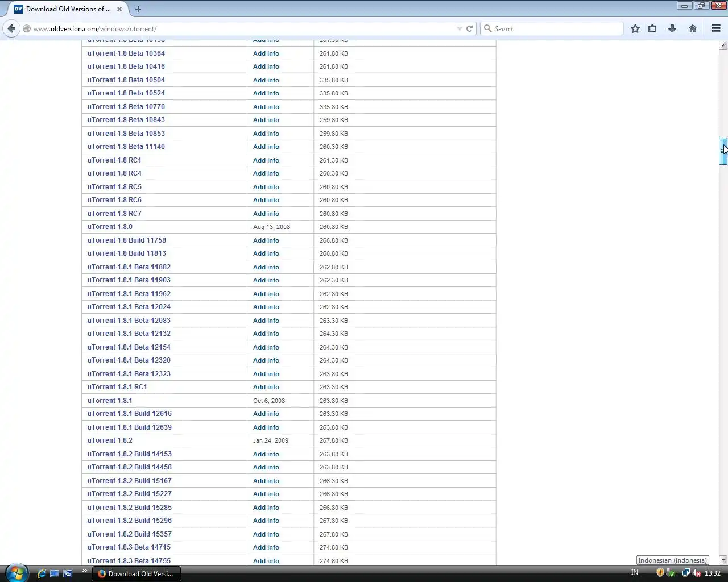Open uTorrent 1.8 Beta 10416 link
728x582 pixels.
click(x=126, y=66)
